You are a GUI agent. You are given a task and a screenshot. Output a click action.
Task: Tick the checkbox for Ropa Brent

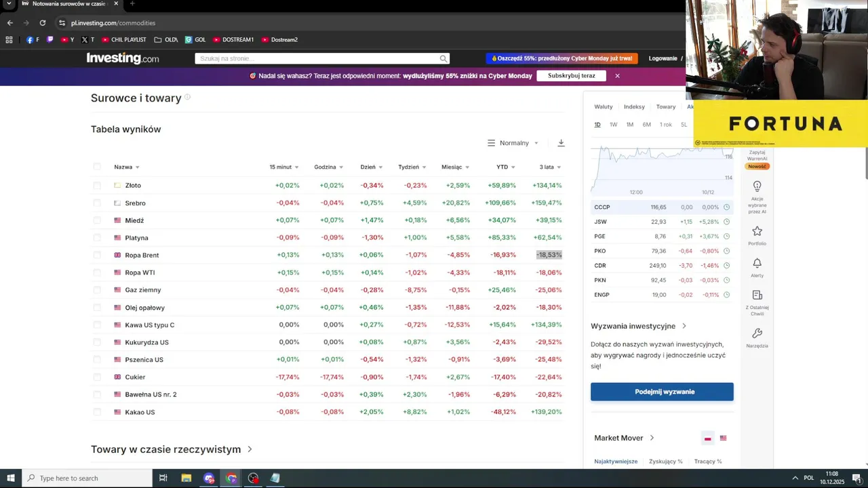coord(97,255)
